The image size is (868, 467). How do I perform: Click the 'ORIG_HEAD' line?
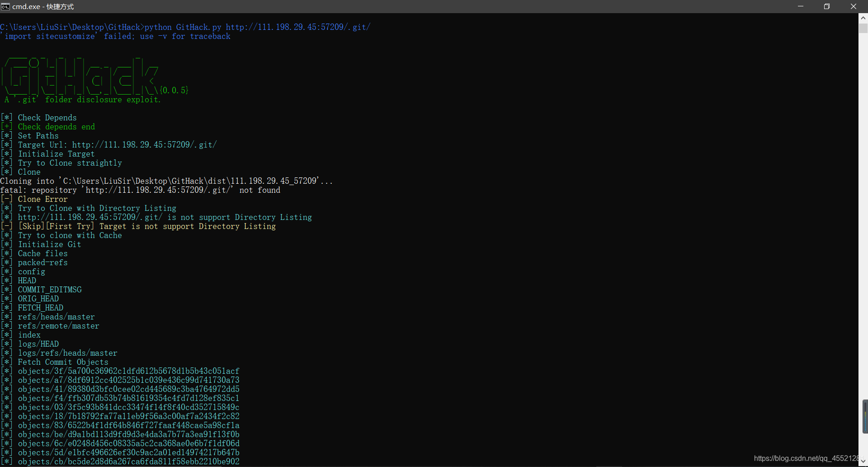[30, 299]
